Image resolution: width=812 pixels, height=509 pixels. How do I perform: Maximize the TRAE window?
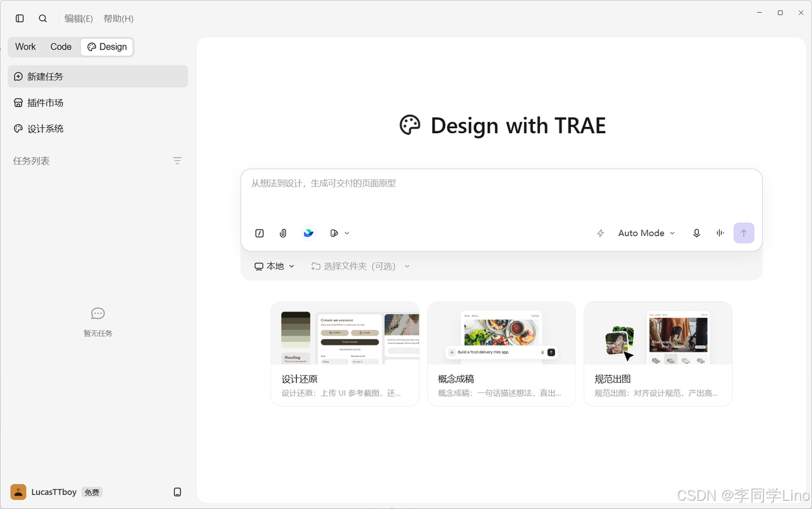(780, 13)
